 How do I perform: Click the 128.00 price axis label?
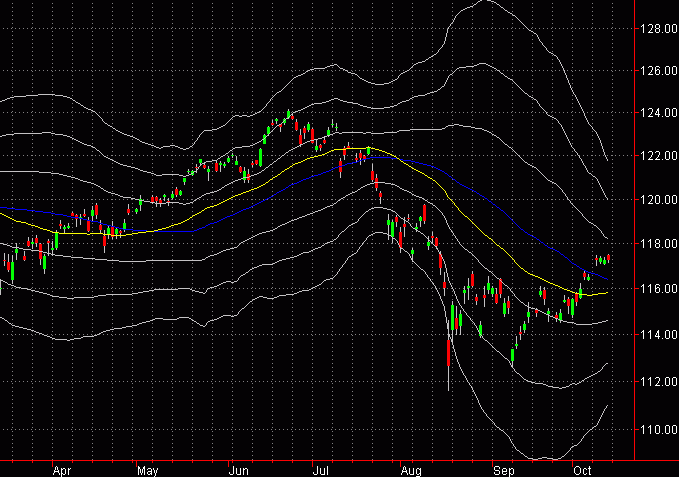(x=659, y=29)
